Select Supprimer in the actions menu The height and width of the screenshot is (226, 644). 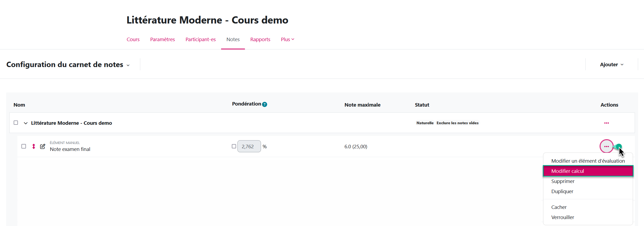(x=563, y=181)
